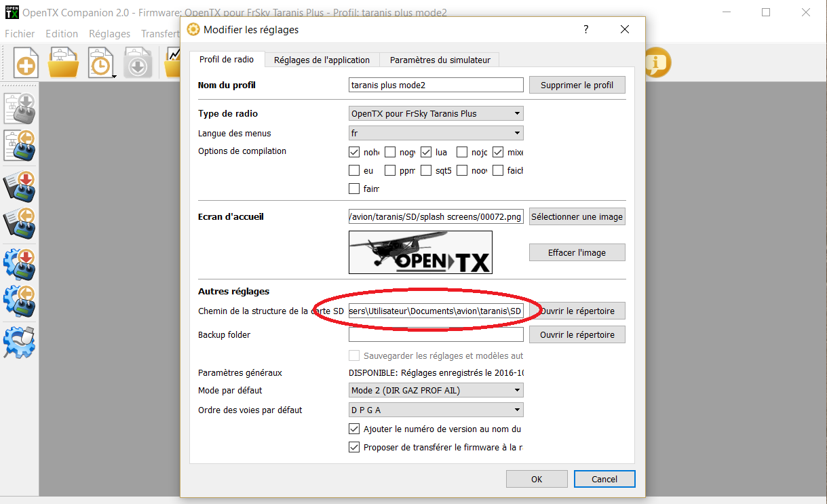
Task: Check the 'ppm' compilation option
Action: pyautogui.click(x=390, y=170)
